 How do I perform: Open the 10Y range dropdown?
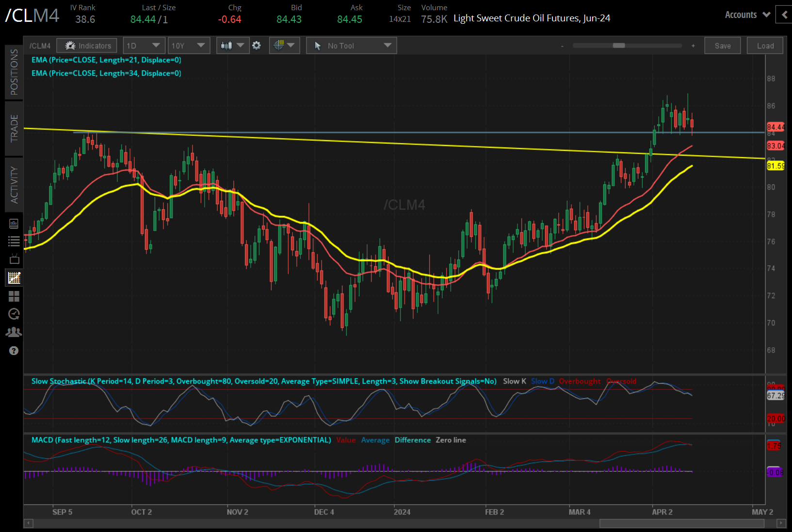click(189, 46)
